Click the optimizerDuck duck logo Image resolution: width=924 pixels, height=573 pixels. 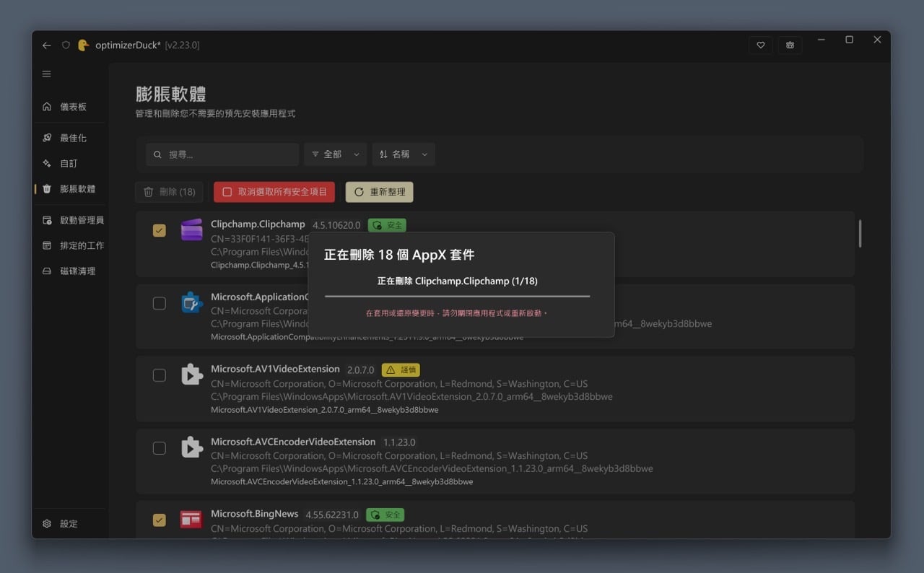click(x=84, y=45)
